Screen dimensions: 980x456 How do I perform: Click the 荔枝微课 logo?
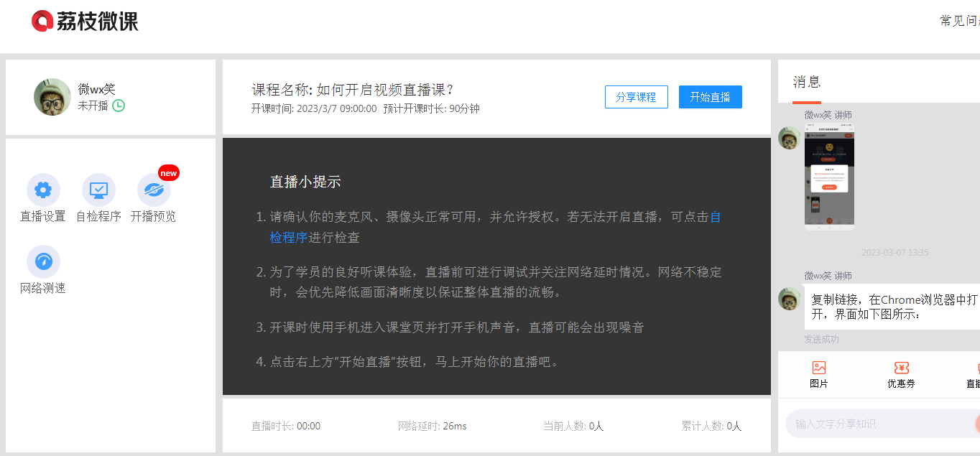[x=85, y=22]
